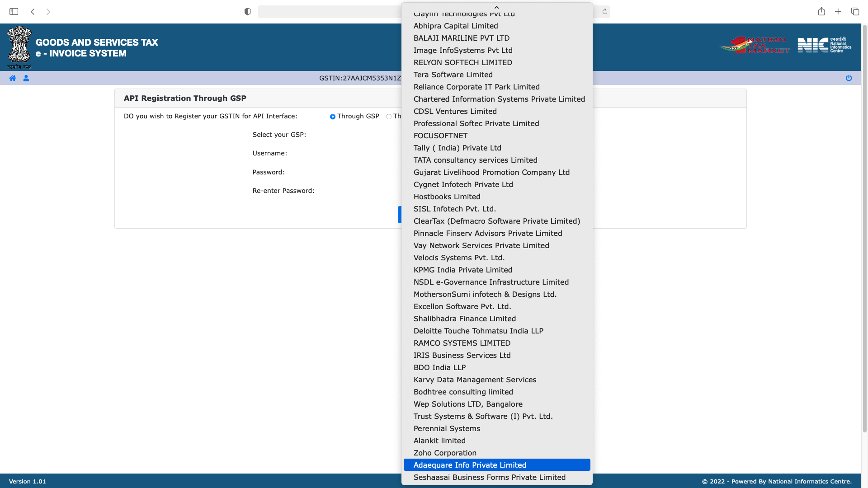Pick Perennial Systems

[497, 429]
